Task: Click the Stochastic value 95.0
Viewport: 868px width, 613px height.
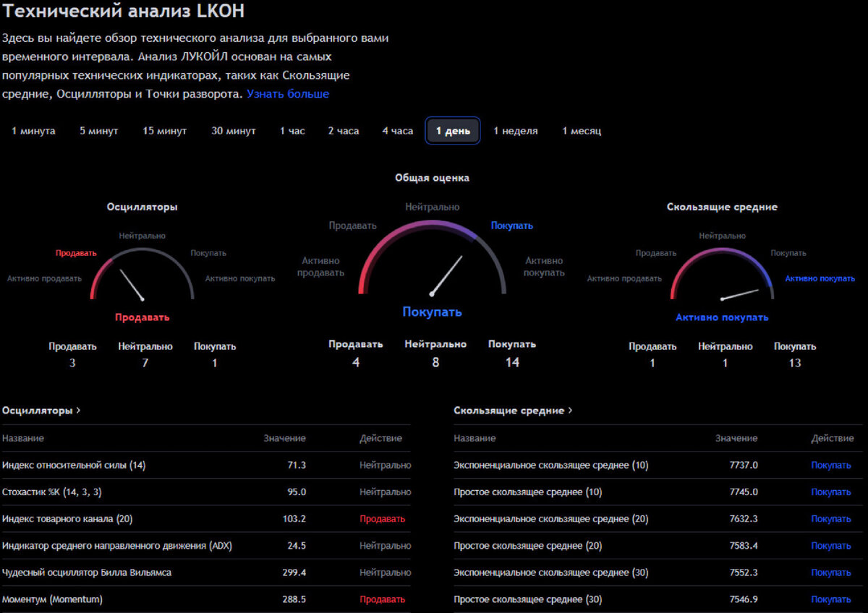Action: coord(297,492)
